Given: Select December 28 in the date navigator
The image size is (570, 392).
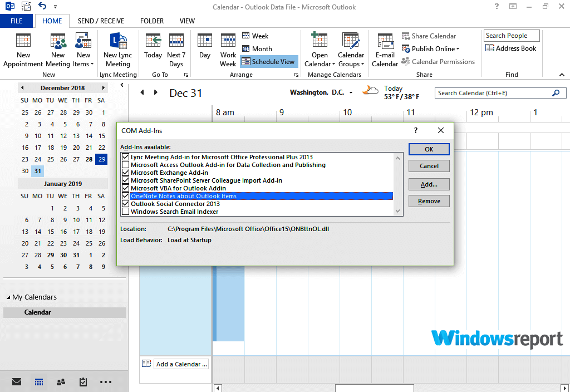Looking at the screenshot, I should point(89,159).
